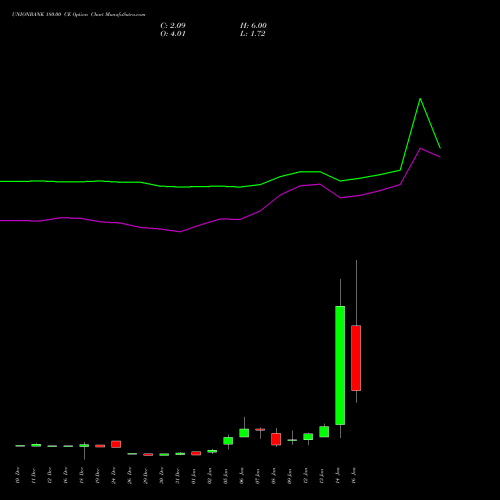Image resolution: width=500 pixels, height=500 pixels.
Task: Click the close value C: 2.09
Action: pyautogui.click(x=173, y=26)
